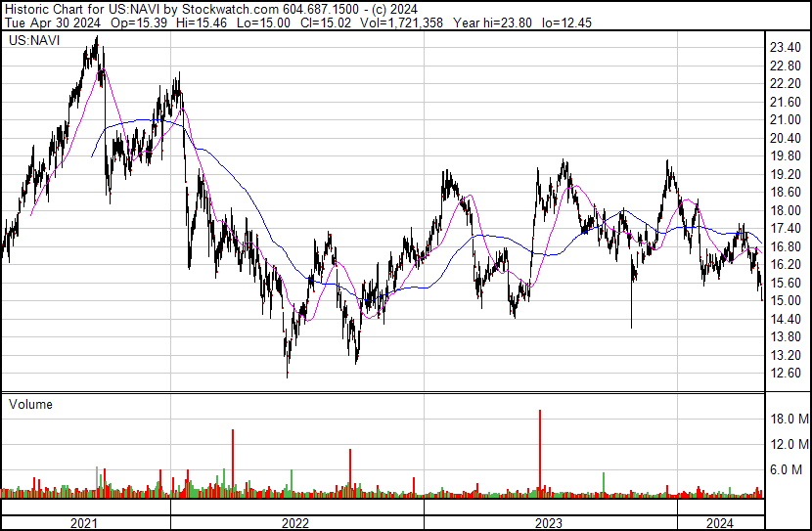Click the 19.20 price axis label
Image resolution: width=812 pixels, height=531 pixels.
786,174
